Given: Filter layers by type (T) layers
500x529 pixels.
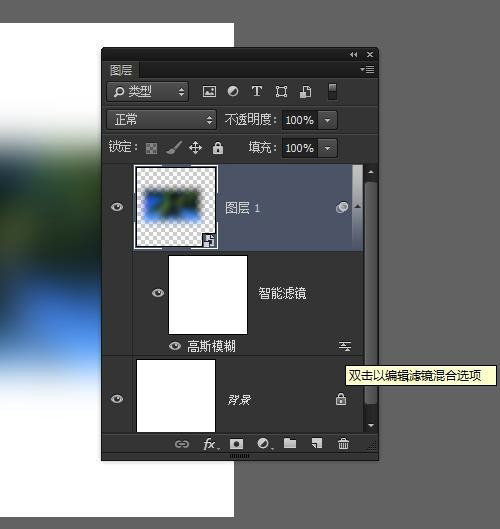Looking at the screenshot, I should pos(257,91).
